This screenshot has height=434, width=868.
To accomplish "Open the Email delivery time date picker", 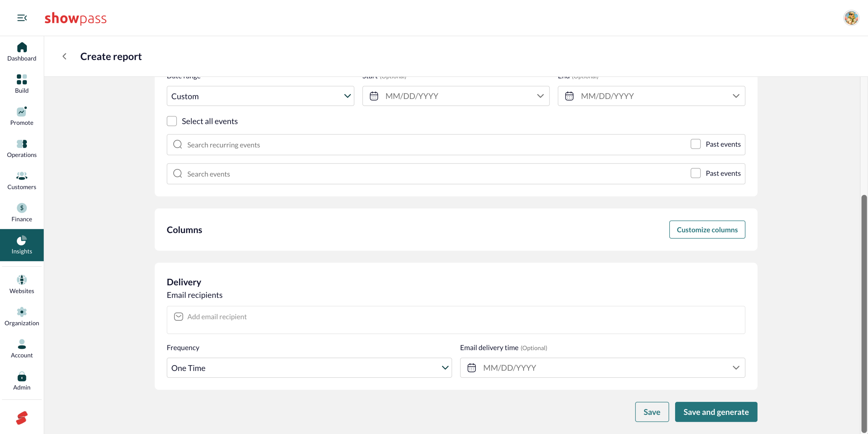I will pos(603,368).
